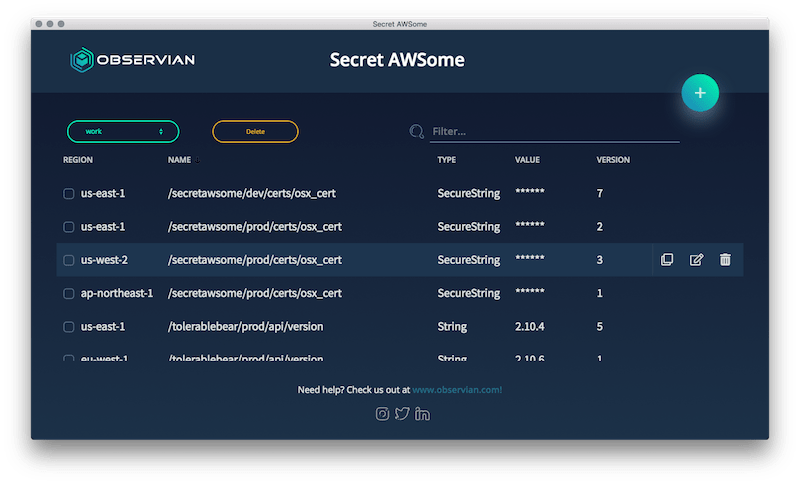Open the Instagram footer icon
Image resolution: width=800 pixels, height=484 pixels.
coord(382,414)
